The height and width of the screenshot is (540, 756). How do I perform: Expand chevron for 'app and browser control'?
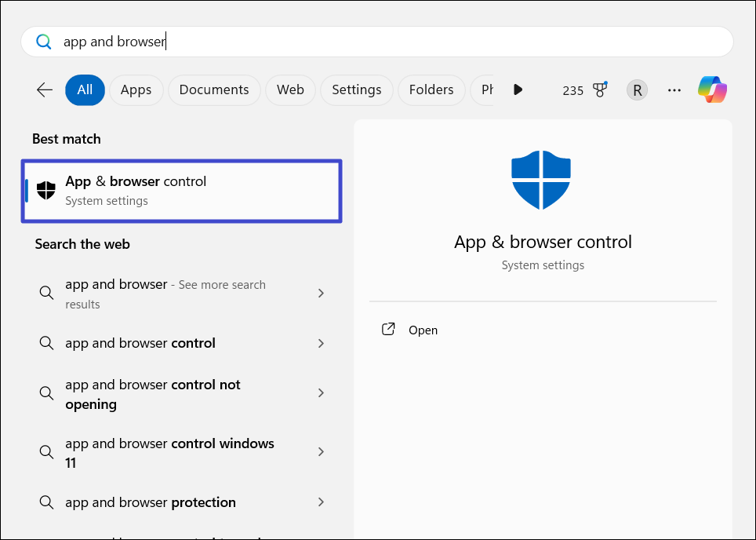[x=321, y=343]
